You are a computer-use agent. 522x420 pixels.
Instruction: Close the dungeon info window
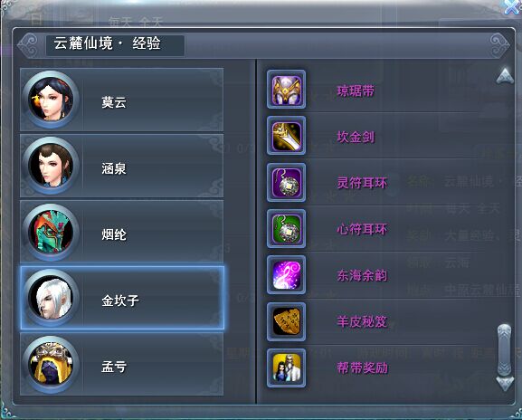[512, 6]
